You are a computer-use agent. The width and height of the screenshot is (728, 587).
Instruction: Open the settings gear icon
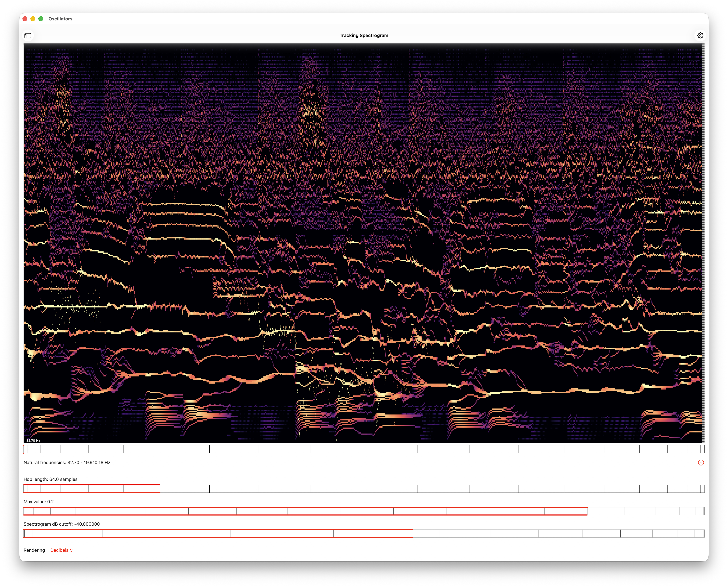(x=700, y=35)
